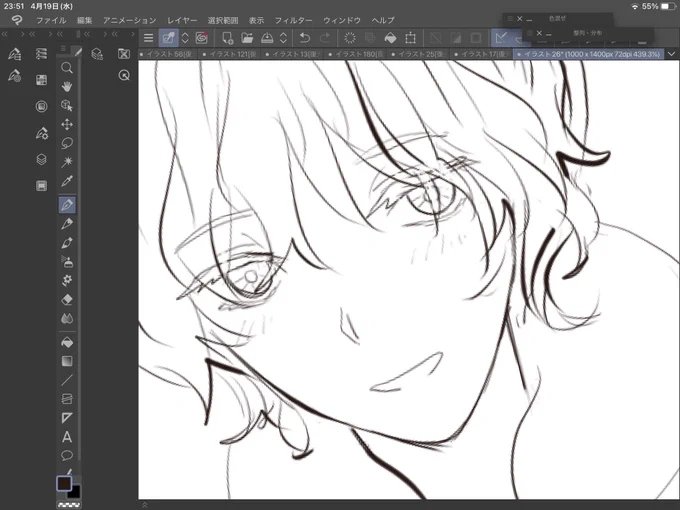Select the Brush tool
The height and width of the screenshot is (510, 680).
click(67, 243)
